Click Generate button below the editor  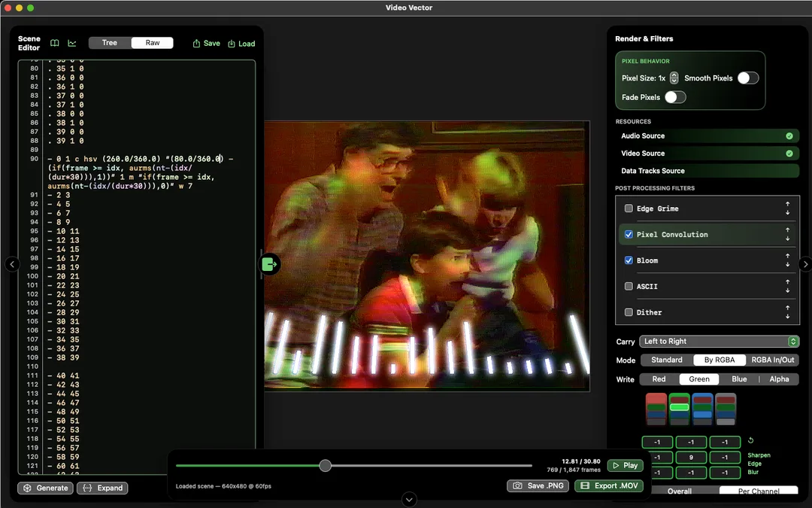pyautogui.click(x=46, y=488)
